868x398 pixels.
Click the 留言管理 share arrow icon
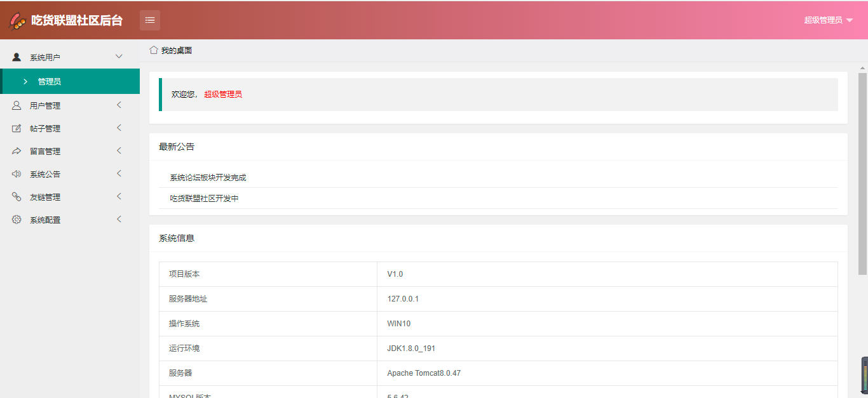click(x=17, y=151)
